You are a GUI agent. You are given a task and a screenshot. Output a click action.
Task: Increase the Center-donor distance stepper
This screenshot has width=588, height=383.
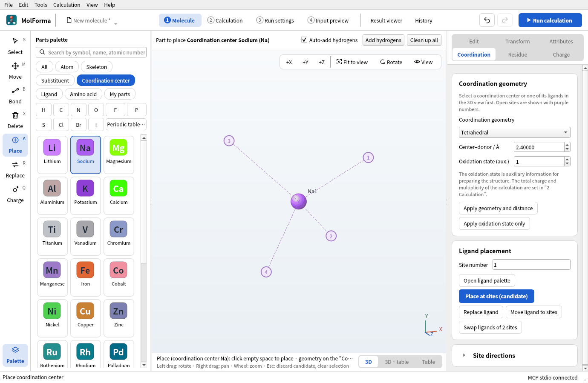pyautogui.click(x=567, y=145)
